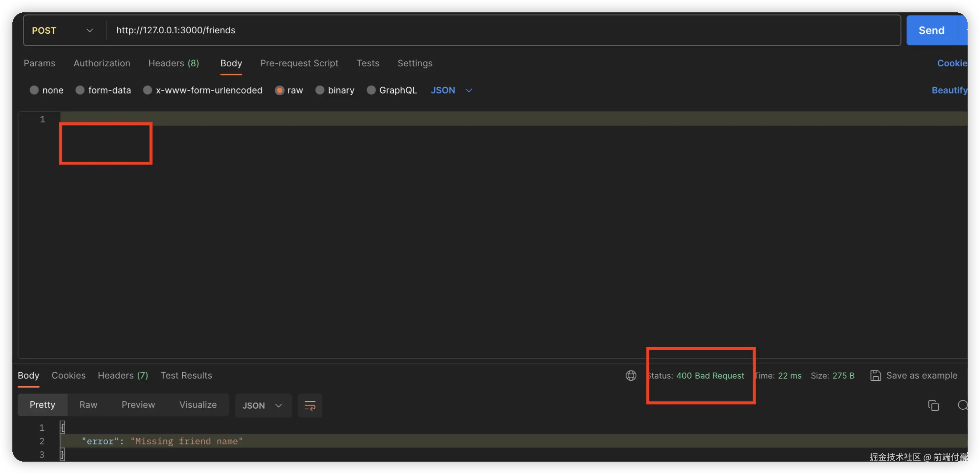Copy response body with the copy icon
This screenshot has height=474, width=980.
click(933, 405)
